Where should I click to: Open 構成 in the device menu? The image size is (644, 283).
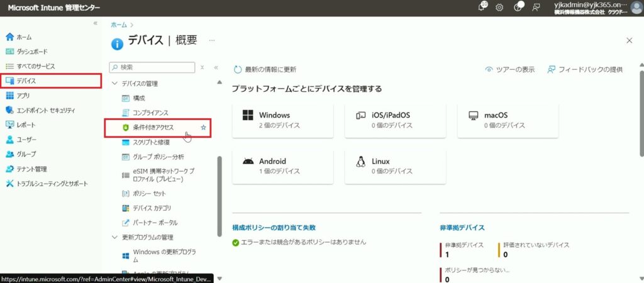139,98
